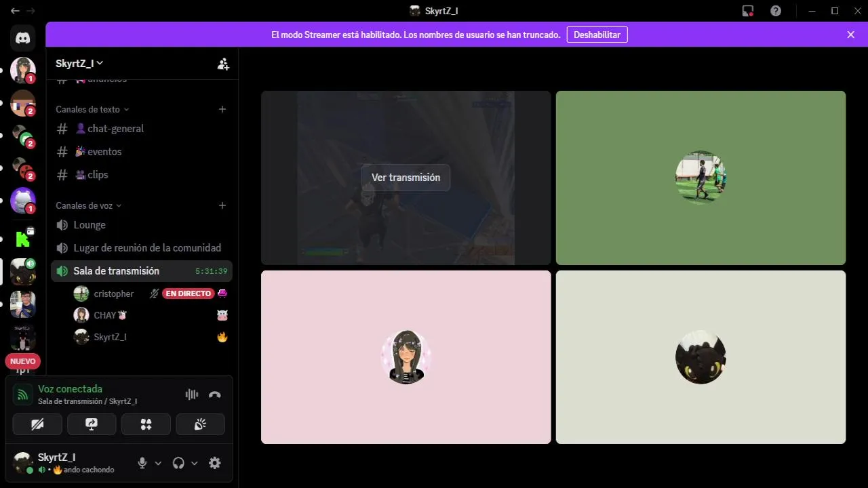The height and width of the screenshot is (488, 868).
Task: Join Lounge voice channel
Action: 142,225
